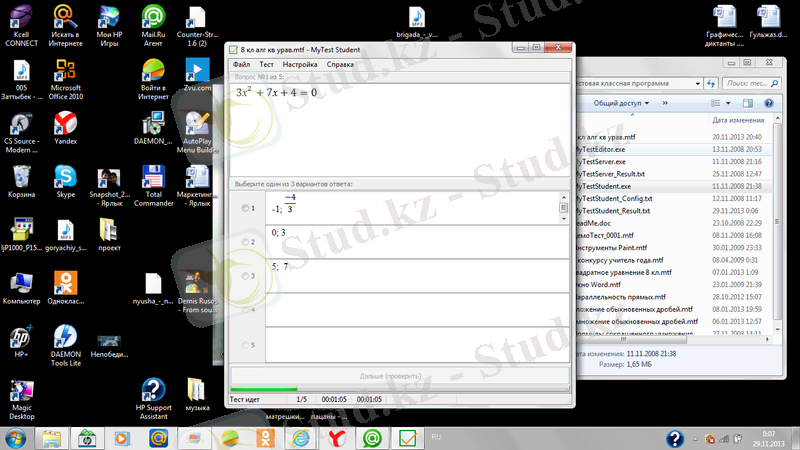The image size is (800, 450).
Task: Click the Дальше (проверить) button
Action: [400, 377]
